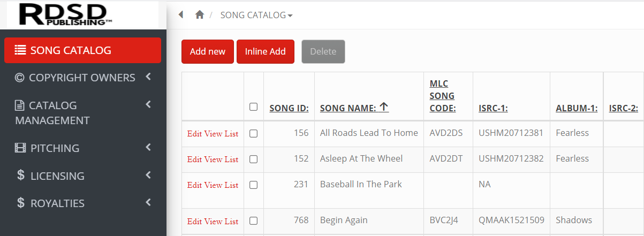Click the Royalties dollar sign icon

click(21, 203)
